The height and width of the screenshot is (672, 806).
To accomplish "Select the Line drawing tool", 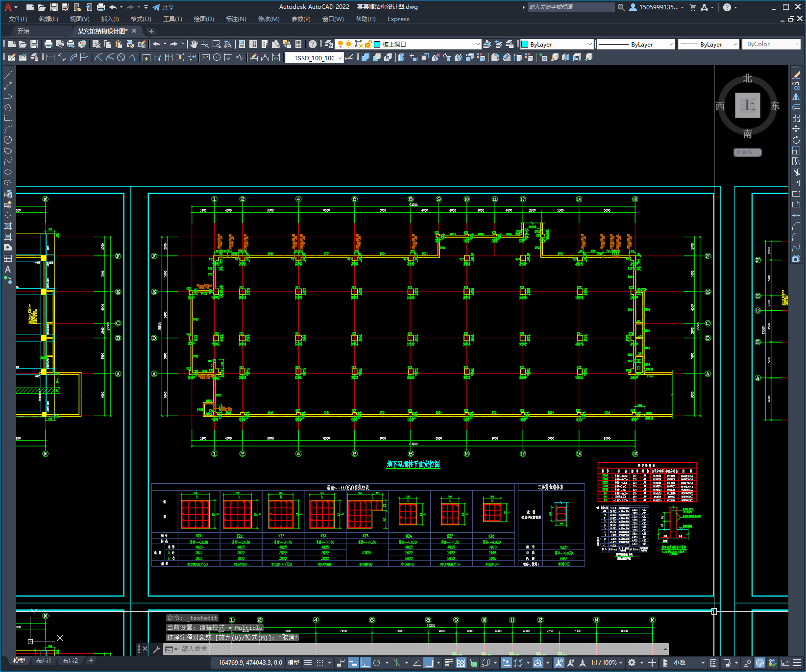I will coord(8,75).
